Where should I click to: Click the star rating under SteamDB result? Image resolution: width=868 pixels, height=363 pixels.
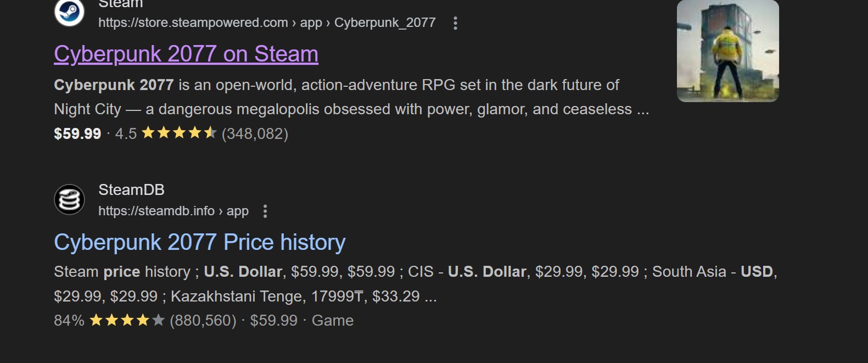(x=127, y=320)
